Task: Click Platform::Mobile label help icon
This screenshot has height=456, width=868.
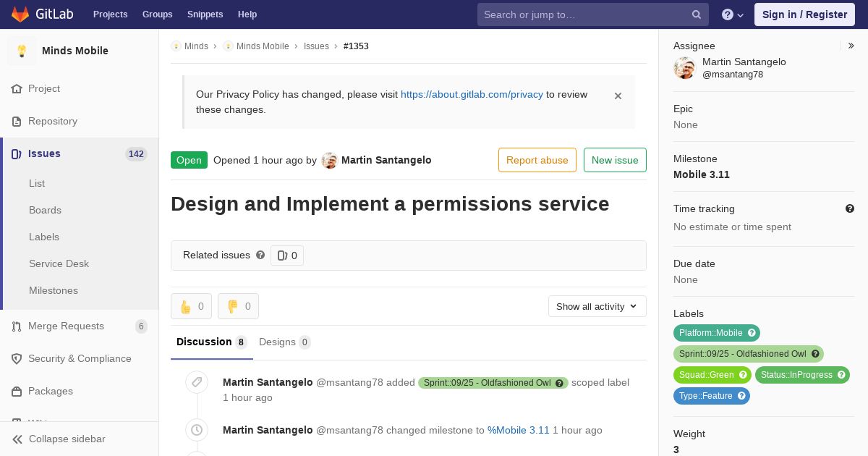Action: pyautogui.click(x=752, y=333)
